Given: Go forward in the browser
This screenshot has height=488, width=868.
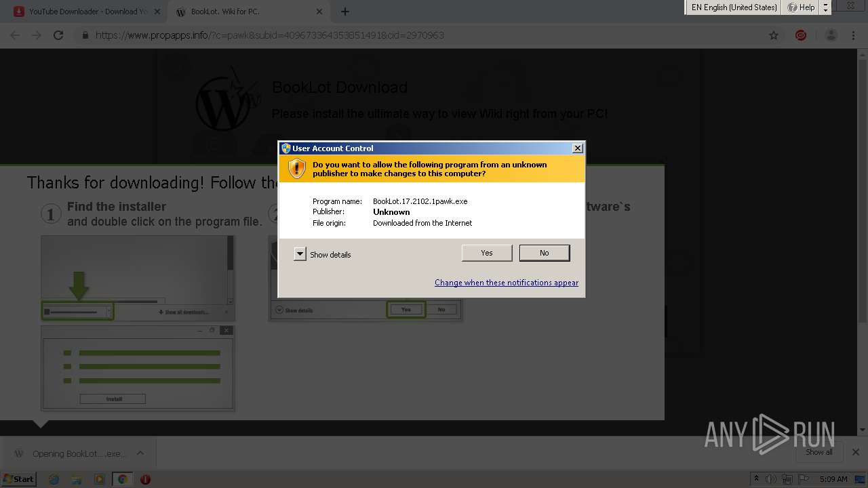Looking at the screenshot, I should pyautogui.click(x=37, y=35).
